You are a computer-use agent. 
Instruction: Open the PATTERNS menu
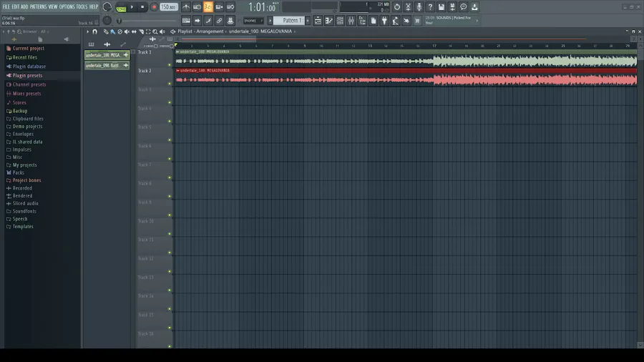click(x=38, y=6)
